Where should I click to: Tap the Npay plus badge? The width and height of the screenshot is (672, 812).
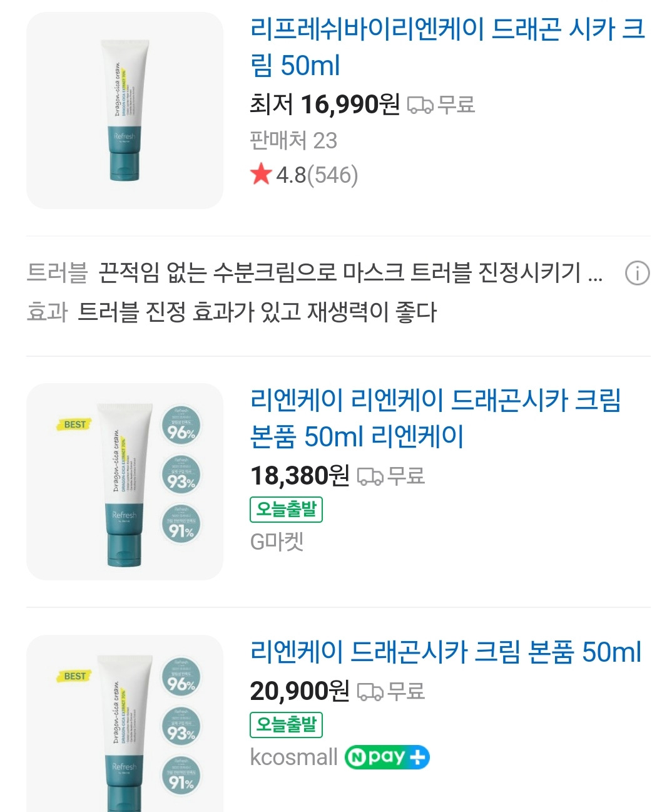pos(387,758)
